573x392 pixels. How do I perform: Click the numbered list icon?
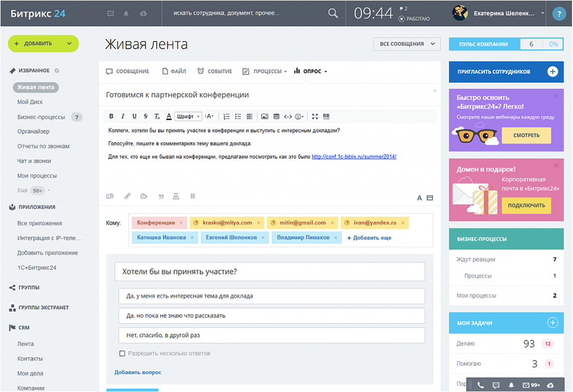click(x=227, y=116)
